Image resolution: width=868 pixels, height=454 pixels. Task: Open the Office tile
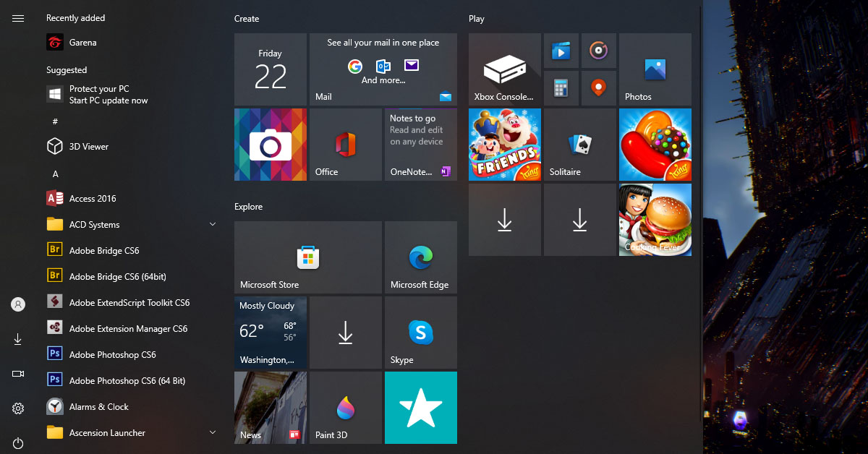pyautogui.click(x=346, y=145)
